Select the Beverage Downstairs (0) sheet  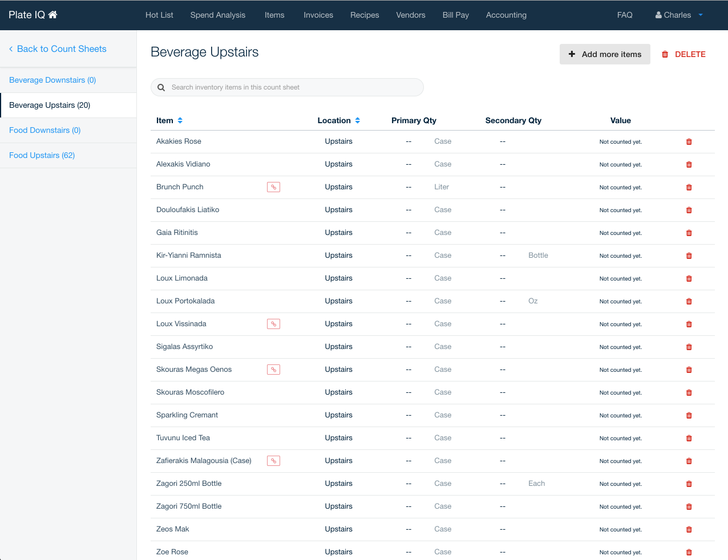point(68,80)
